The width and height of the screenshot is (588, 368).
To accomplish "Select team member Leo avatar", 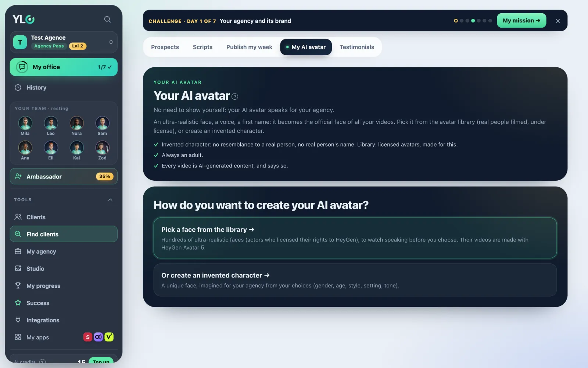I will [x=51, y=123].
